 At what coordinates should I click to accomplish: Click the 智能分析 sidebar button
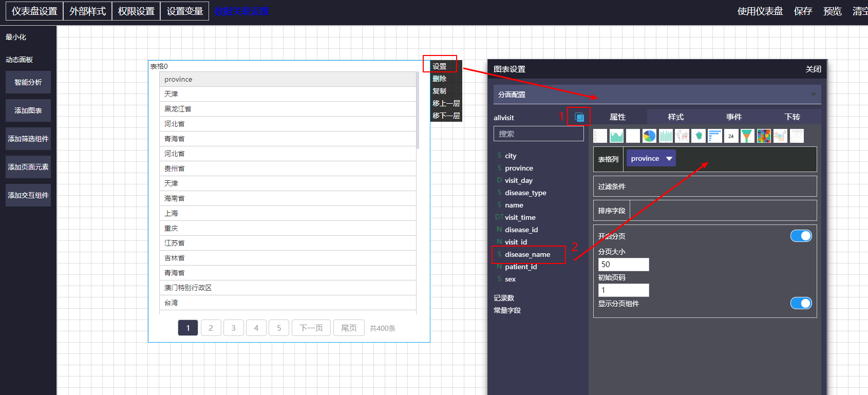pos(28,82)
